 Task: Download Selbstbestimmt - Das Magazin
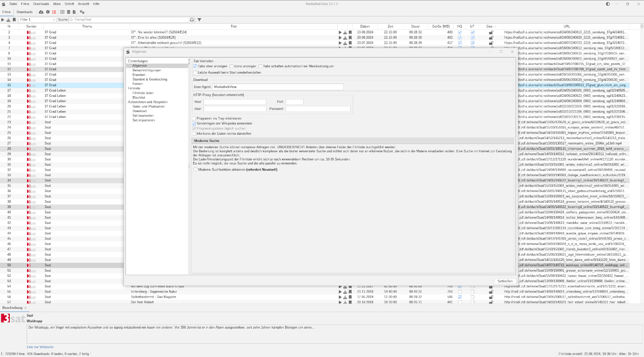[345, 297]
